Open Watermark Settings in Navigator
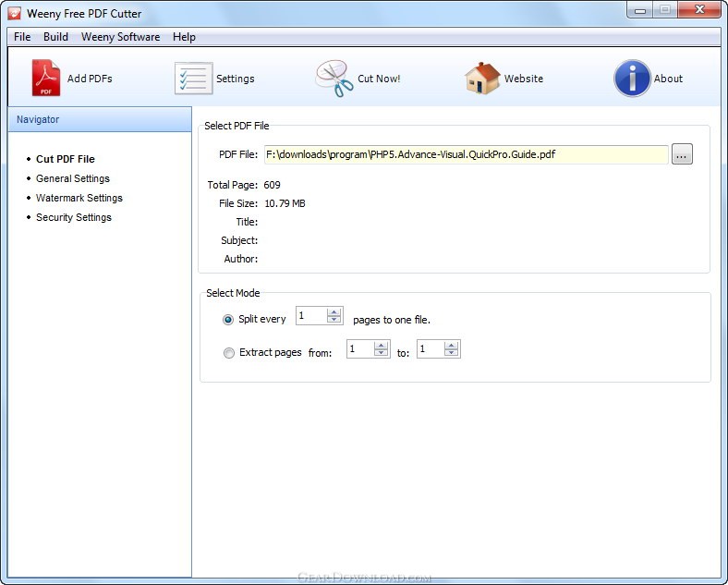This screenshot has width=728, height=585. (x=79, y=199)
